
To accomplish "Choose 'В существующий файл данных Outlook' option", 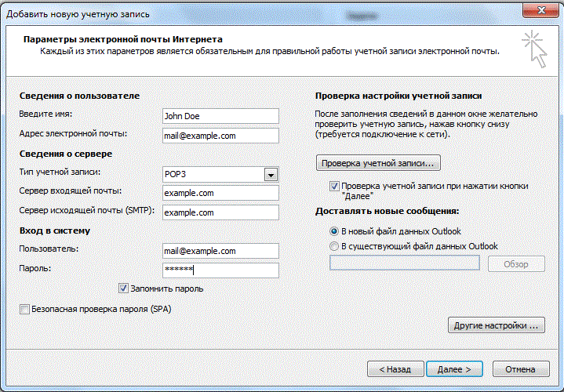I will click(334, 246).
